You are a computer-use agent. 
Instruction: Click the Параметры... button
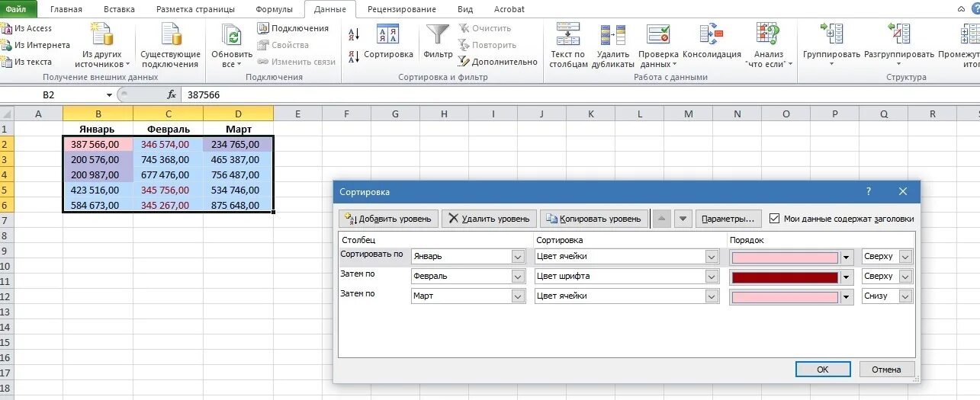728,219
